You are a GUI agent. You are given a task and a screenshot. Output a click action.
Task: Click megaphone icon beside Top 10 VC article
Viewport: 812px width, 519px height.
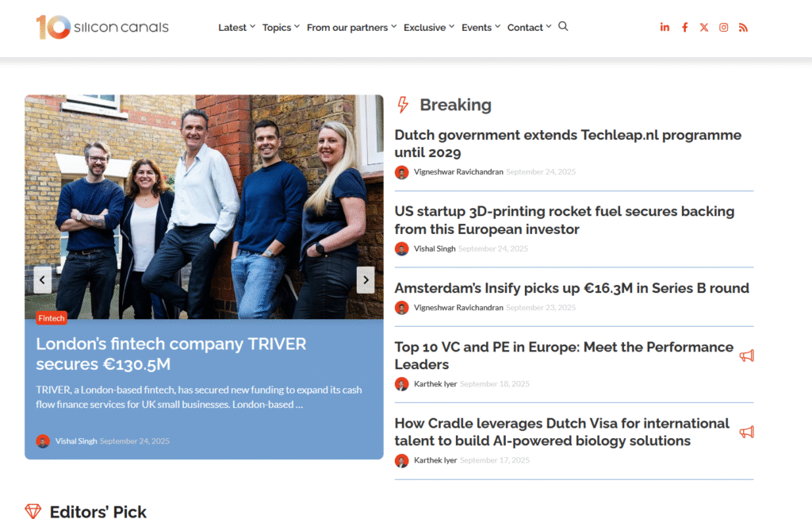click(746, 356)
